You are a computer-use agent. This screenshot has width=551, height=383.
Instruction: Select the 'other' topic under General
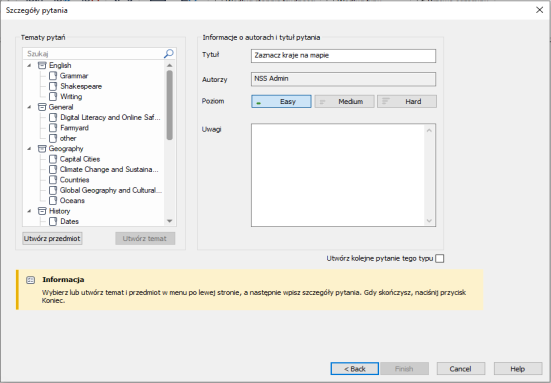click(x=68, y=138)
